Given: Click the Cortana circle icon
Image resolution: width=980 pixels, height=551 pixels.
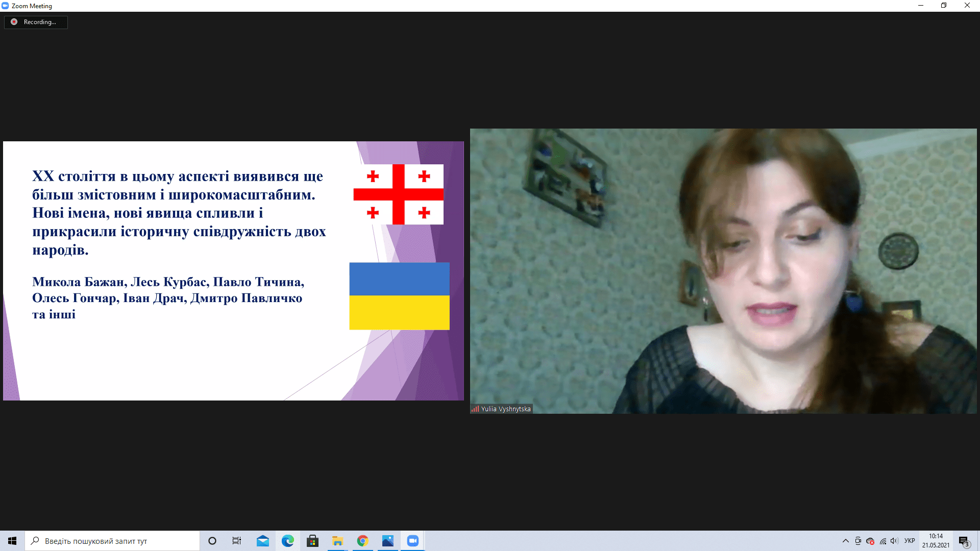Looking at the screenshot, I should click(212, 541).
